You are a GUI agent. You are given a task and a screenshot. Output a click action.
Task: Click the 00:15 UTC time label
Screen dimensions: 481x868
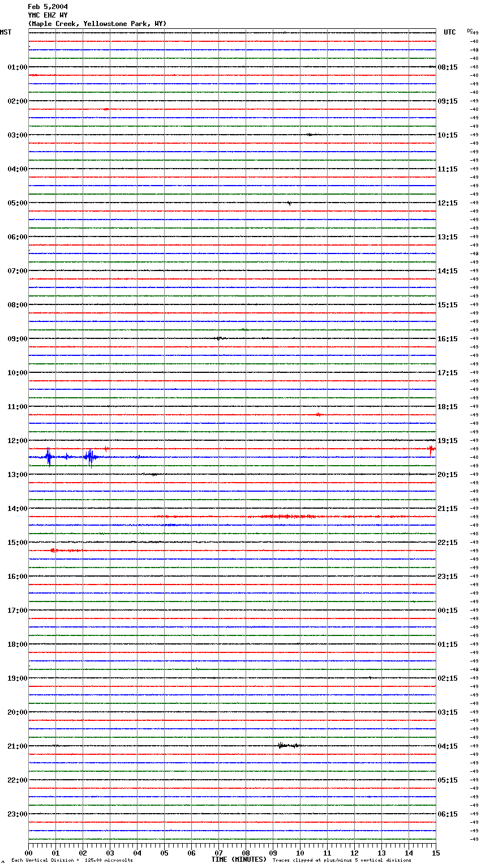[x=448, y=611]
